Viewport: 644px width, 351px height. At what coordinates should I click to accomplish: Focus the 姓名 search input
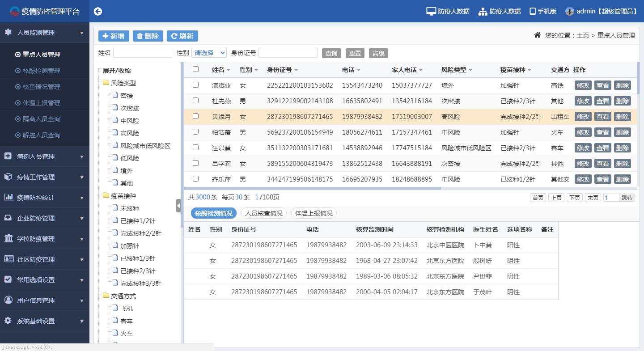[143, 53]
